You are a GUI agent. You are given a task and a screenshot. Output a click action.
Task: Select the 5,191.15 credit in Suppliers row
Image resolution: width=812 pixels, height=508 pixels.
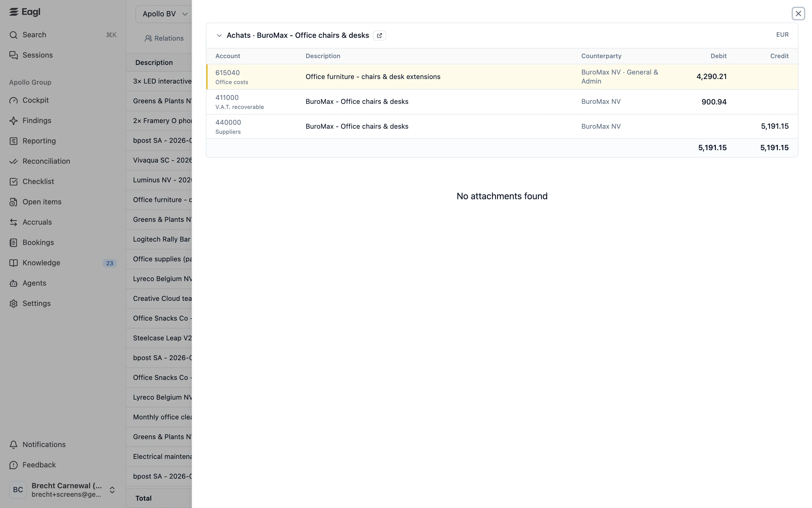point(775,127)
